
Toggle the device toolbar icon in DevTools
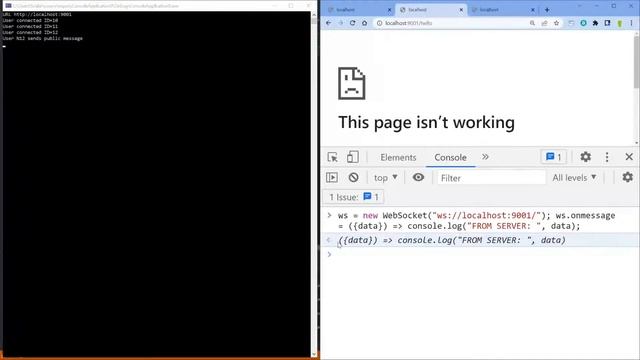click(x=353, y=157)
